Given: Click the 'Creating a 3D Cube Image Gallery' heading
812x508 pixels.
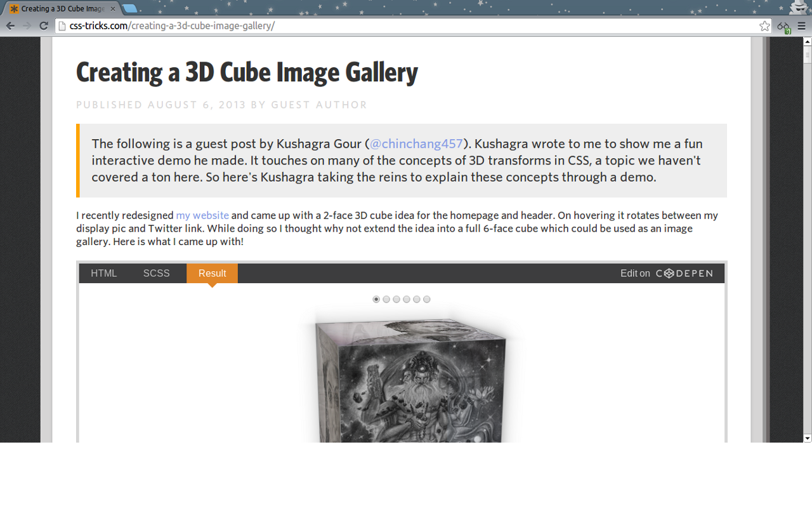Looking at the screenshot, I should pyautogui.click(x=247, y=73).
